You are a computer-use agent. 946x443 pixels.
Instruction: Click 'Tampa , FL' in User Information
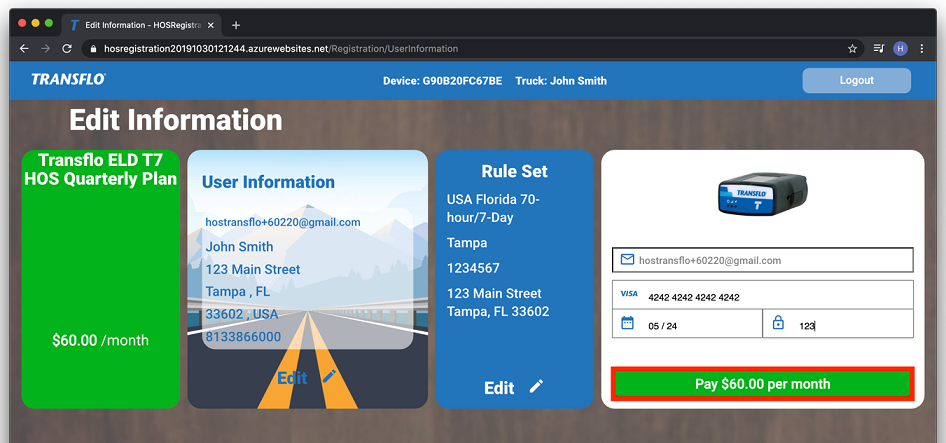coord(238,292)
